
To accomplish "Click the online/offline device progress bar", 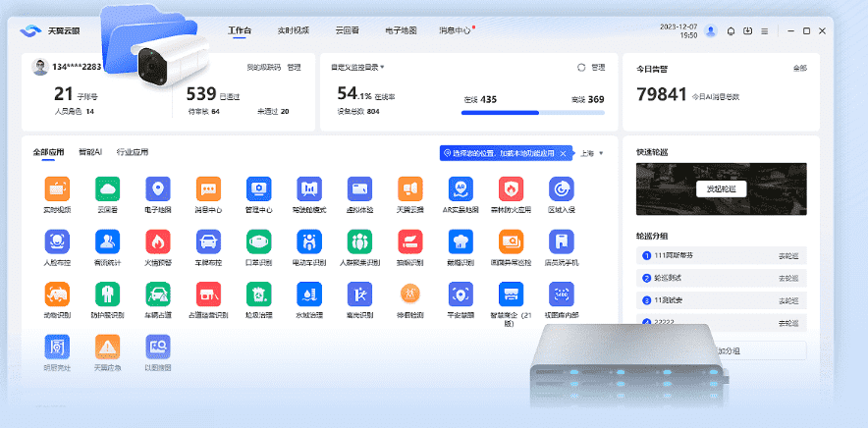I will click(x=533, y=112).
